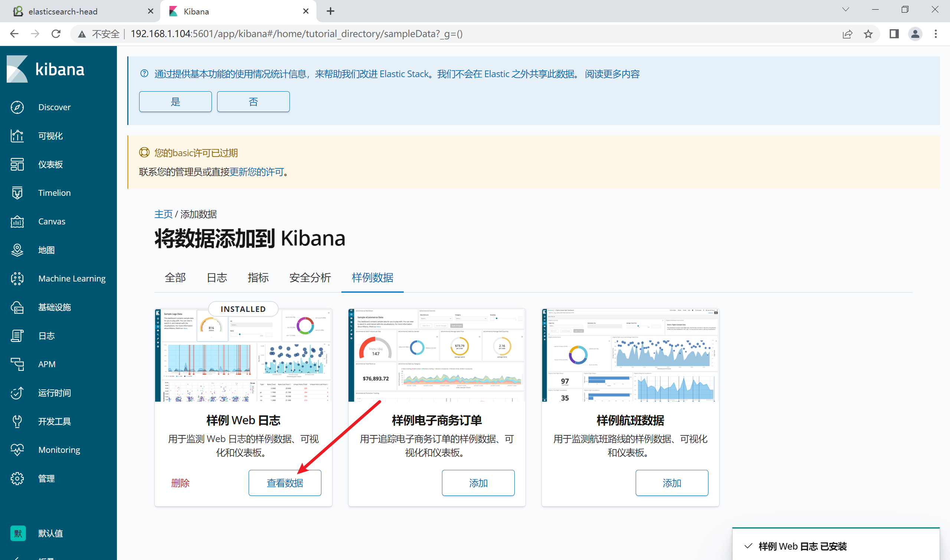Open the Monitoring heartbeat icon

[x=17, y=450]
